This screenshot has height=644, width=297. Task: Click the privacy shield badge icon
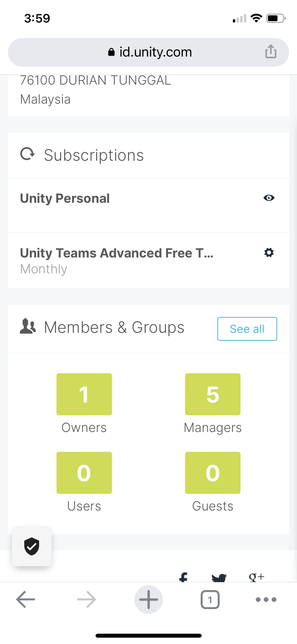click(32, 546)
